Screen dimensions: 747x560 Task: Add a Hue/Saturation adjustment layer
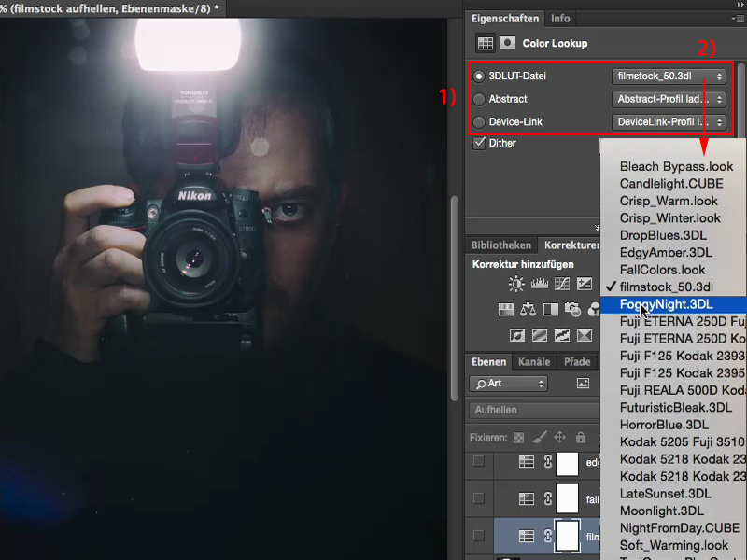tap(505, 310)
